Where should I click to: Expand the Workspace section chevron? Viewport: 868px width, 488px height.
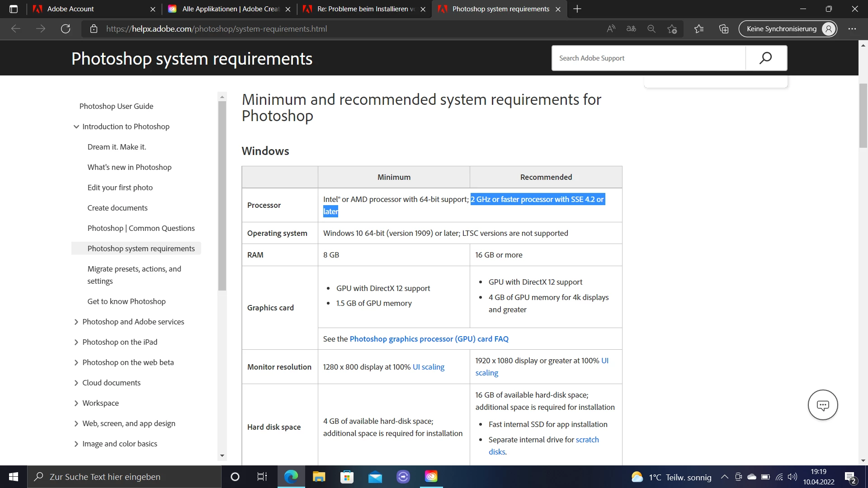pyautogui.click(x=76, y=403)
